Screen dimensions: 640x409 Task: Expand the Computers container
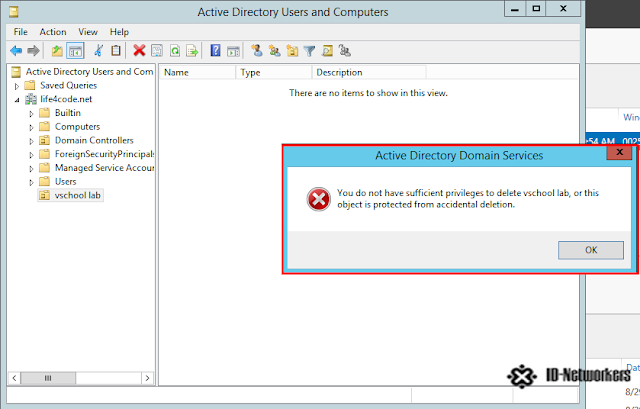pos(31,128)
